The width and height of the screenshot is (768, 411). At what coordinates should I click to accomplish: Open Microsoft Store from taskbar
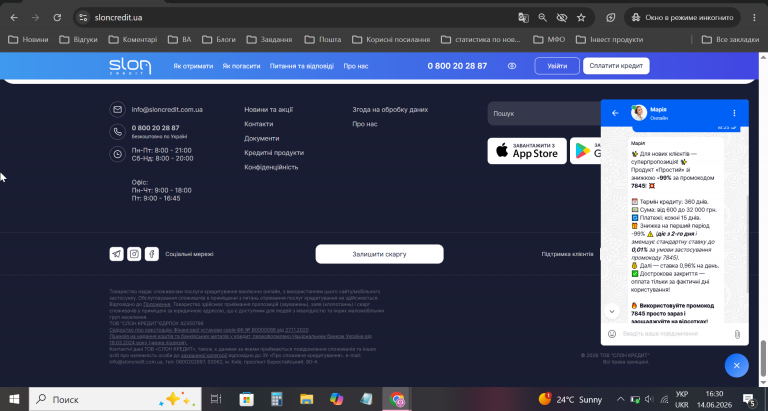(246, 399)
